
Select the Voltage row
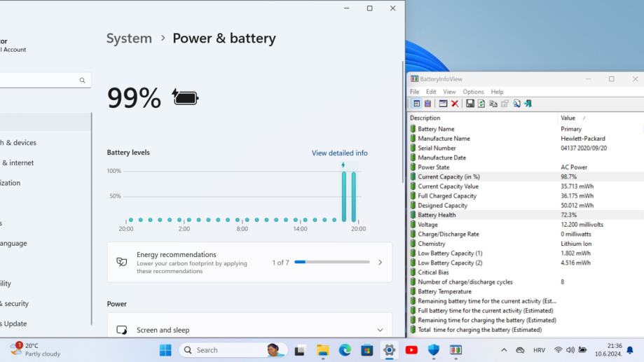pos(526,225)
